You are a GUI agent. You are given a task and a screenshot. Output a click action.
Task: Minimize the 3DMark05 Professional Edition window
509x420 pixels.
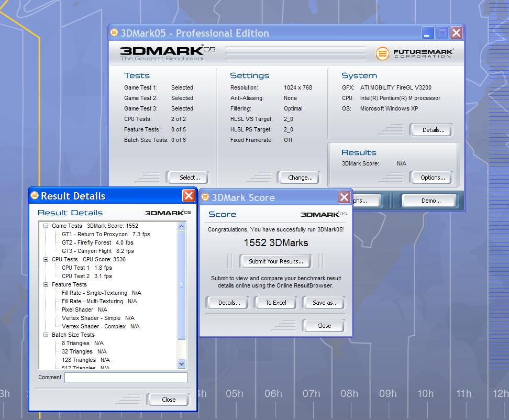coord(427,33)
